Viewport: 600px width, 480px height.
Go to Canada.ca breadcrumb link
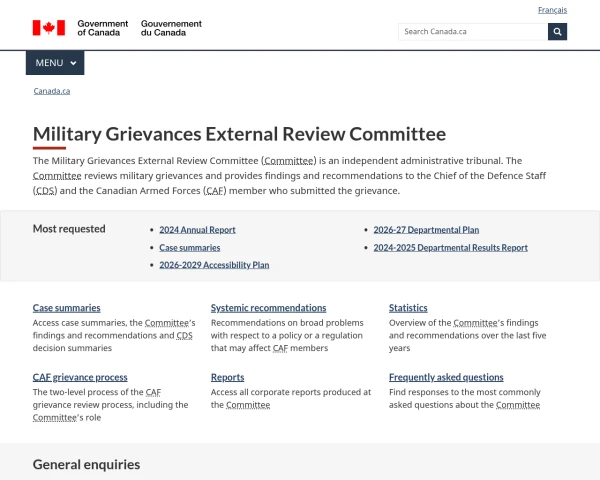pos(52,91)
